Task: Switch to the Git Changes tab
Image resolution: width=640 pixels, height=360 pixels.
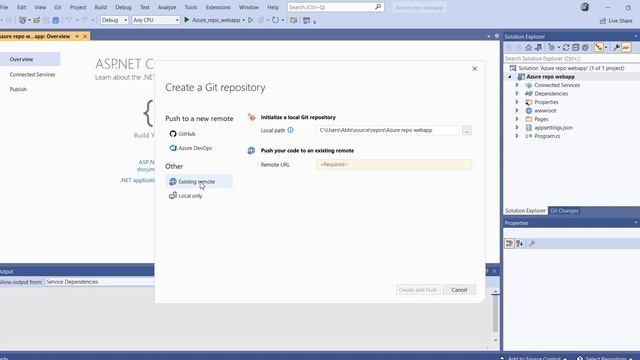Action: click(x=564, y=211)
